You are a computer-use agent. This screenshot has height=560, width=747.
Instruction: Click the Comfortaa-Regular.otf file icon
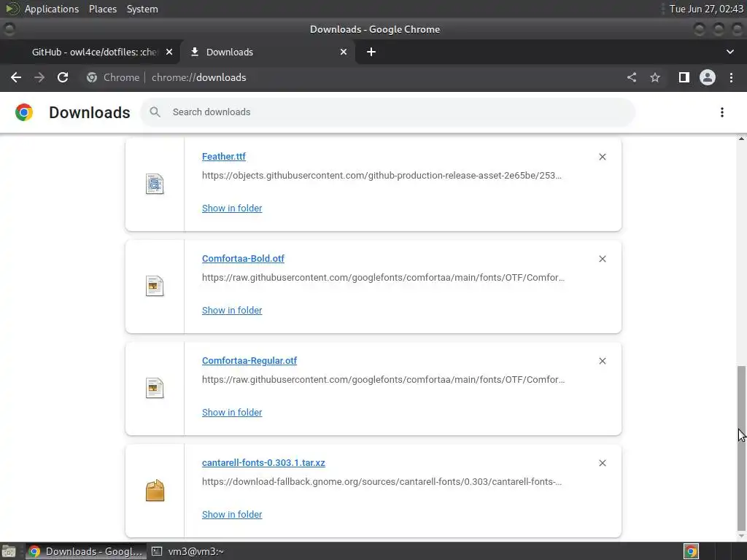tap(155, 388)
